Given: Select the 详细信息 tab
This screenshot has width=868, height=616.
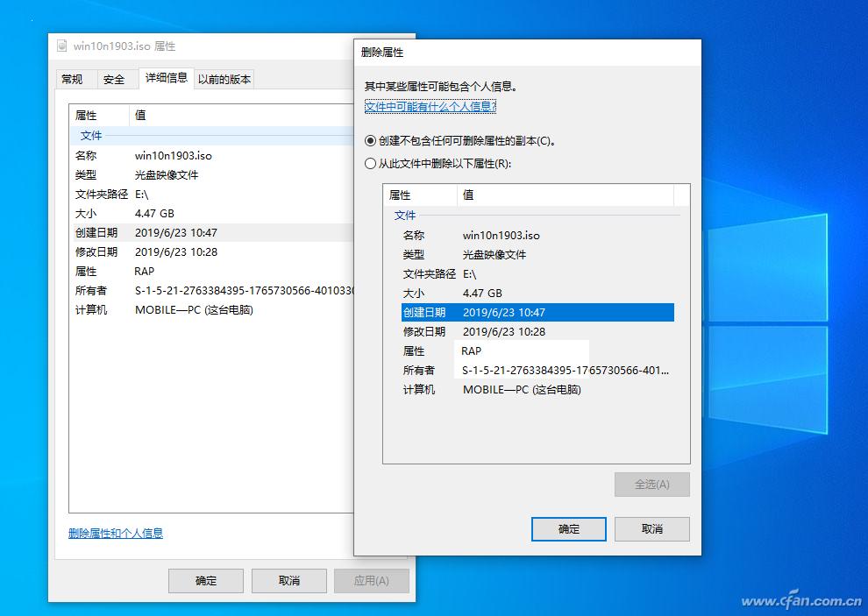Looking at the screenshot, I should pyautogui.click(x=166, y=77).
